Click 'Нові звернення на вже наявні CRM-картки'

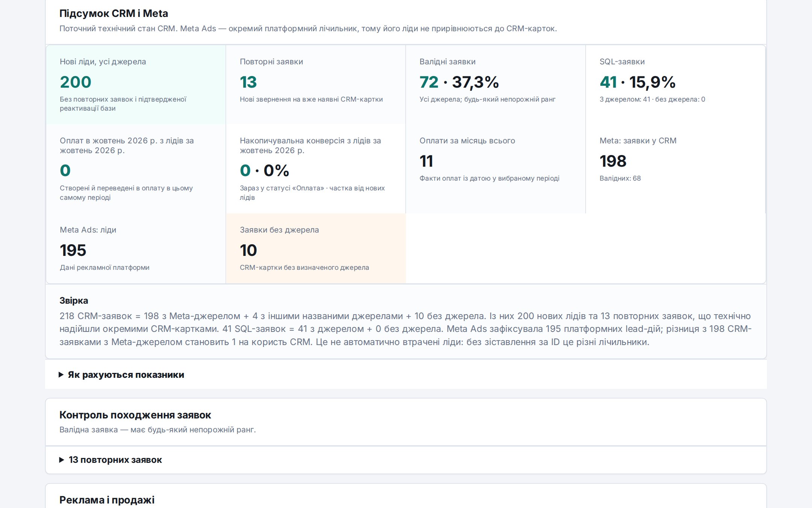311,99
